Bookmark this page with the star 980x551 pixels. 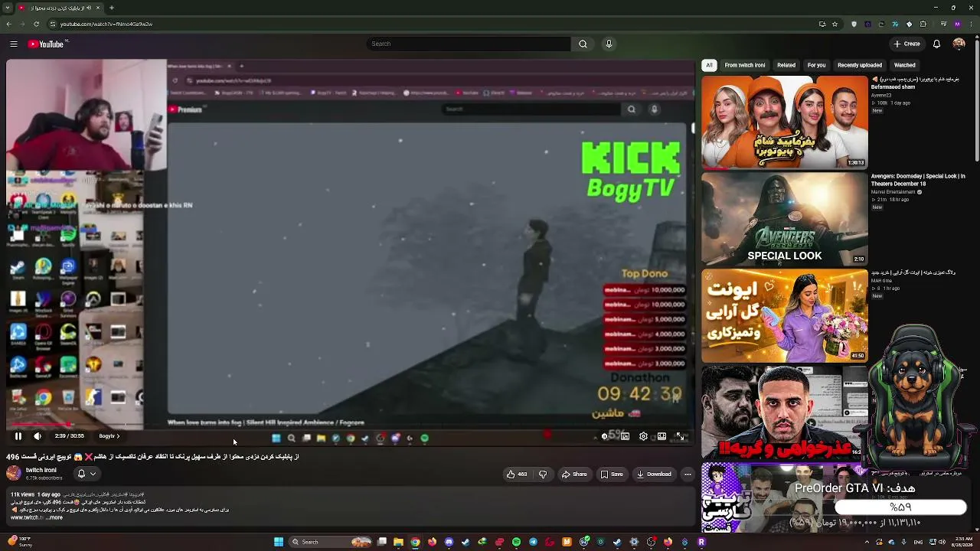[x=835, y=24]
